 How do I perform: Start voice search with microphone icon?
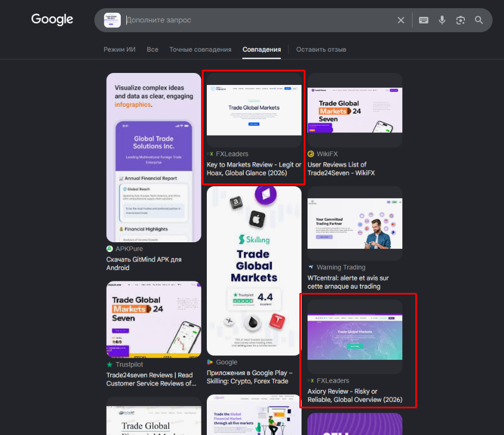pyautogui.click(x=442, y=20)
